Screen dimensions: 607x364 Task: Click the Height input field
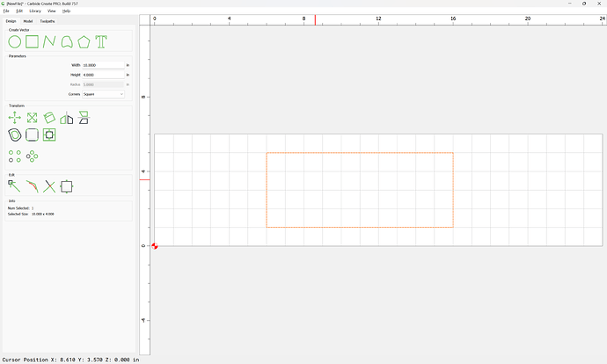[103, 75]
